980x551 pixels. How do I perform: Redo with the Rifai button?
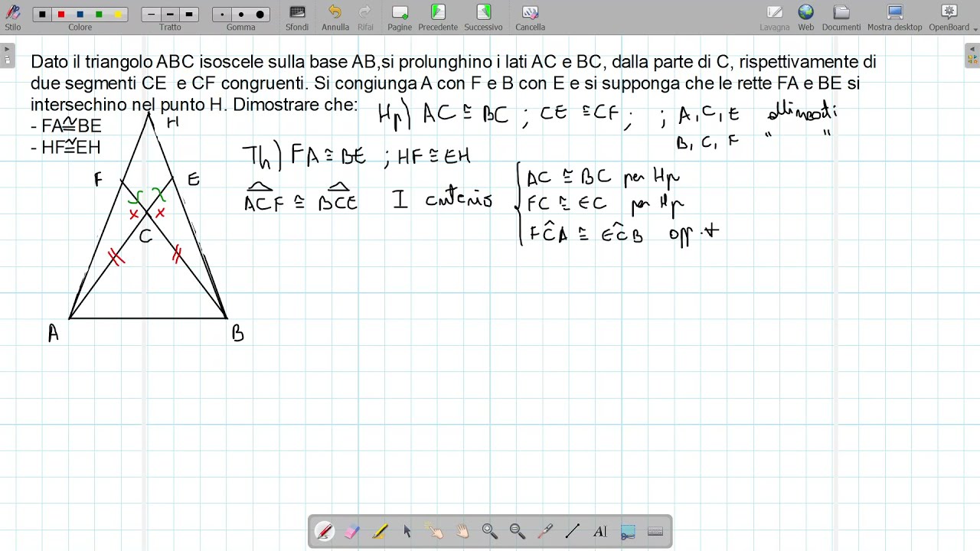click(x=365, y=17)
